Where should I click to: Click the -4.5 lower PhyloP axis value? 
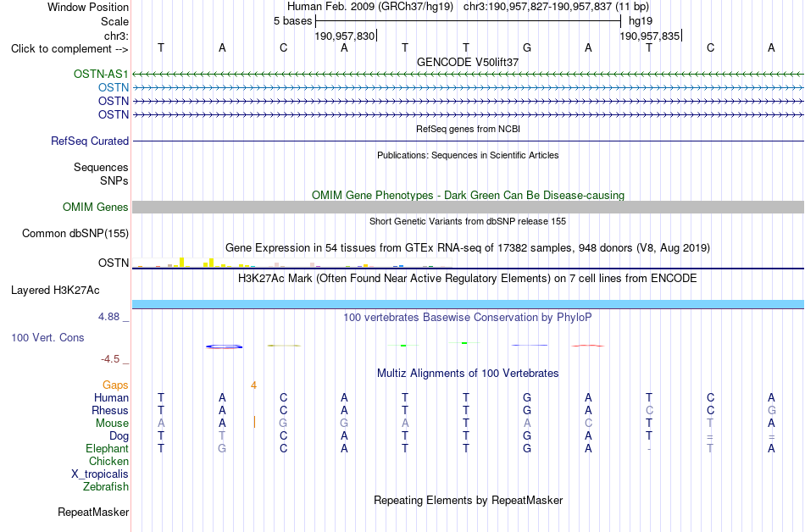(110, 359)
